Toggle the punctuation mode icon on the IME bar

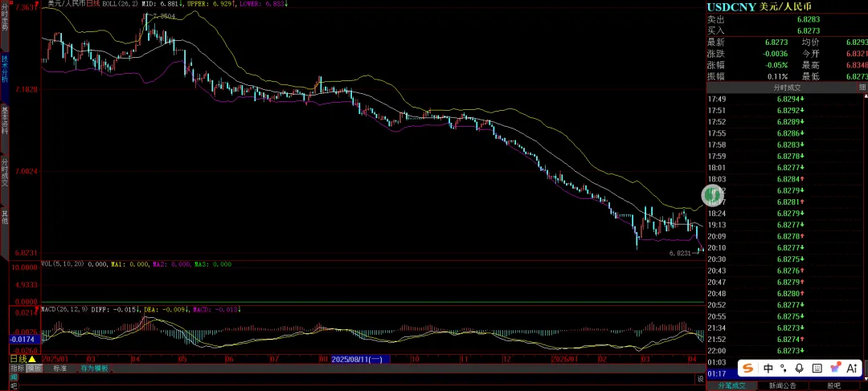[x=784, y=368]
